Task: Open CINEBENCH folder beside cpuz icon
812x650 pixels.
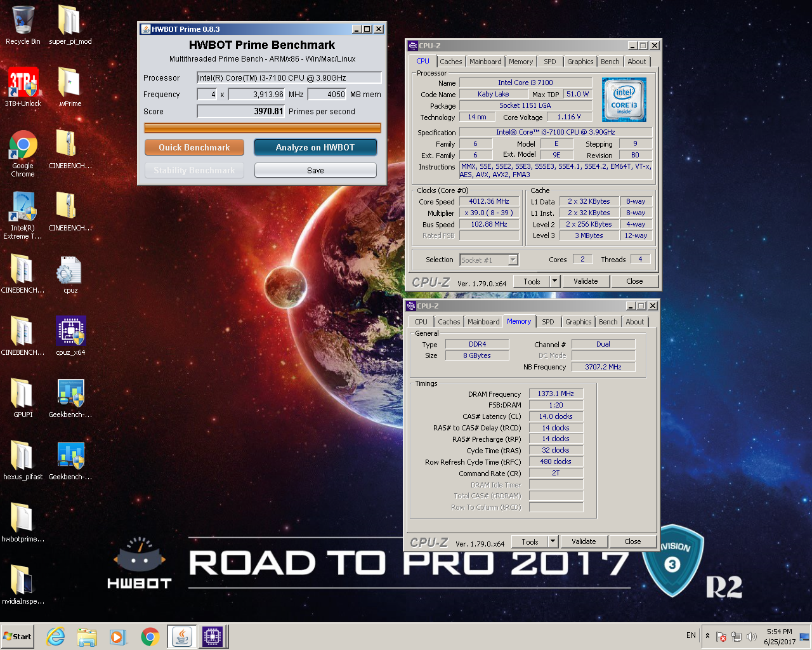Action: point(23,274)
